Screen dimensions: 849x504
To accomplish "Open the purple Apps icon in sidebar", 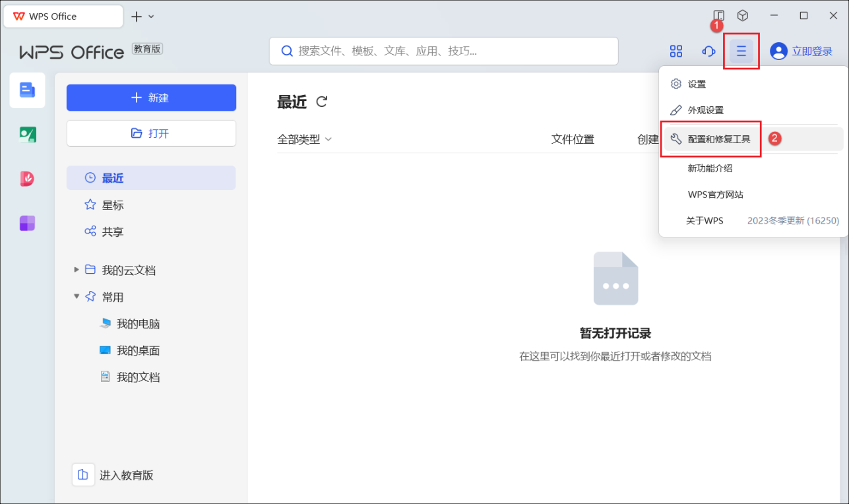I will coord(27,223).
